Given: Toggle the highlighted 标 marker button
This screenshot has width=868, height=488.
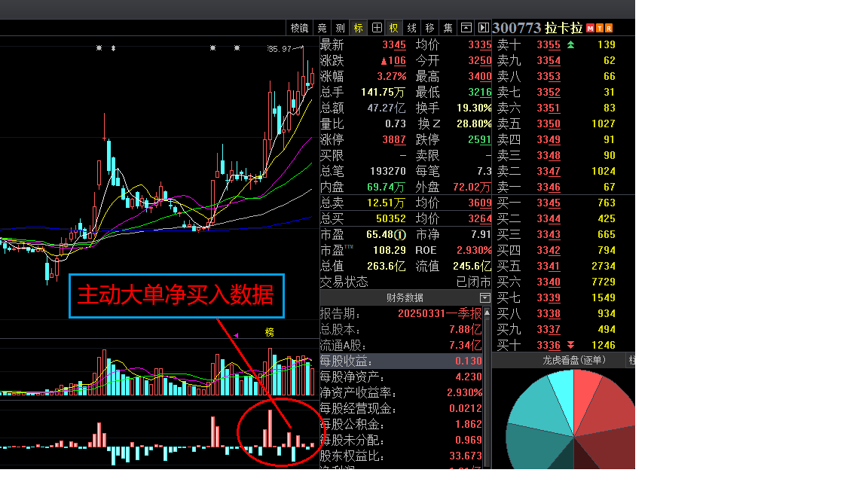Looking at the screenshot, I should click(x=358, y=28).
